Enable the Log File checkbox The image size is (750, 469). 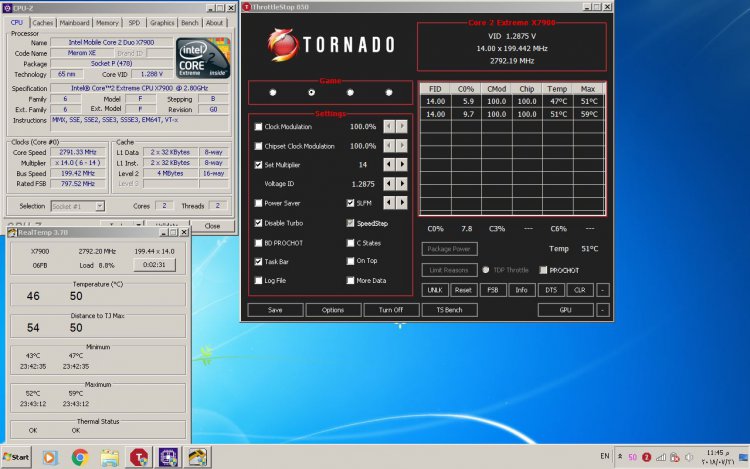pos(258,281)
